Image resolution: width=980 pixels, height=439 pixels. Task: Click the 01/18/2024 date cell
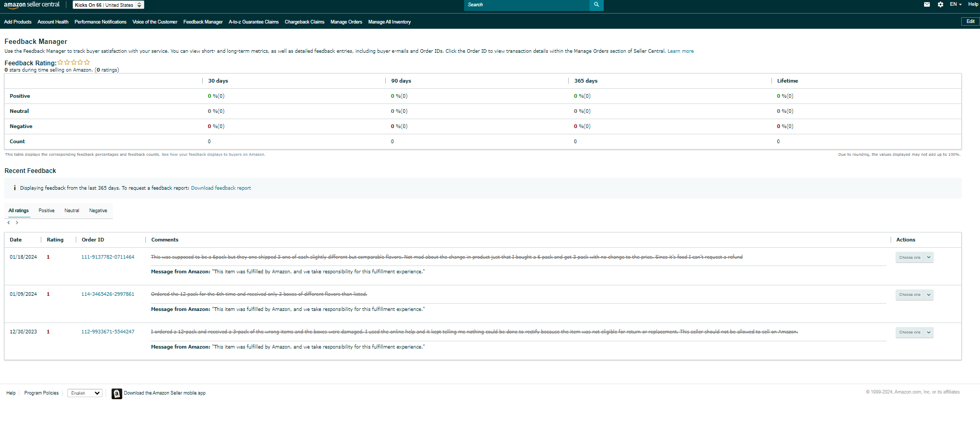[x=24, y=257]
